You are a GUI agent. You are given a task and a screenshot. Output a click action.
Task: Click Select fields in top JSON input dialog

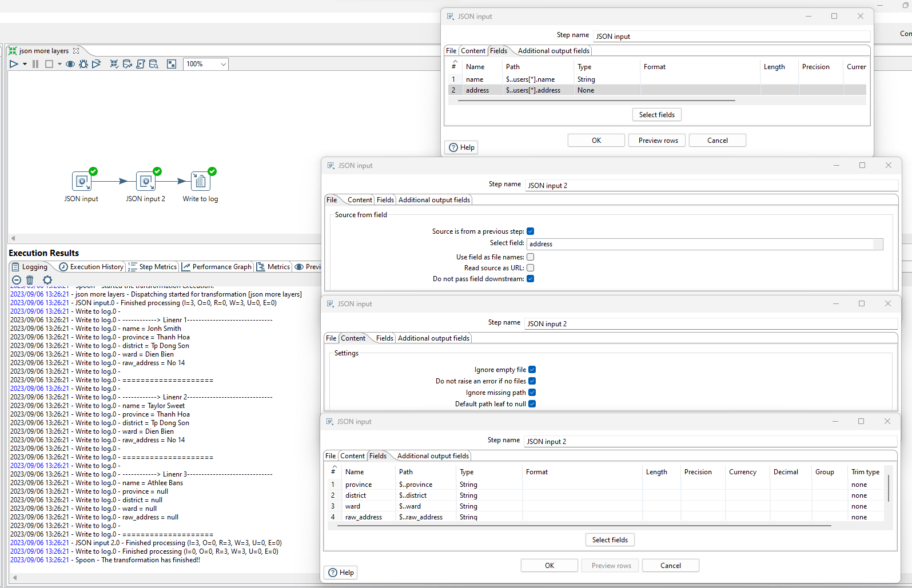[x=657, y=115]
